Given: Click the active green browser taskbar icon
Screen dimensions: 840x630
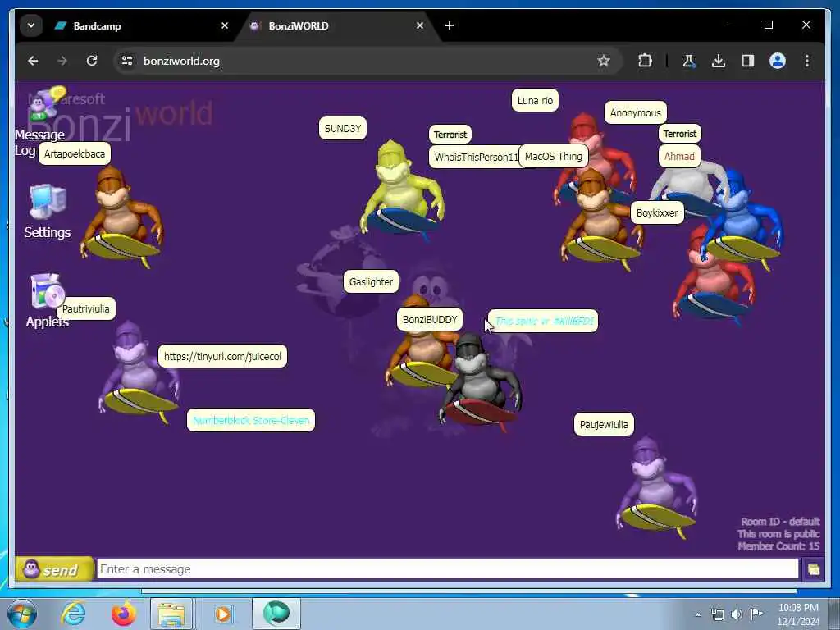Looking at the screenshot, I should pyautogui.click(x=276, y=614).
